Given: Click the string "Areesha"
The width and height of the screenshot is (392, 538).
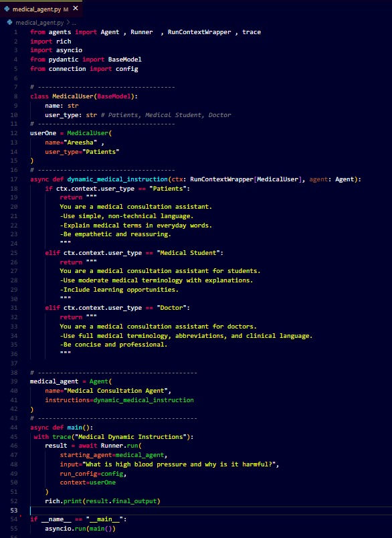Looking at the screenshot, I should pos(80,143).
